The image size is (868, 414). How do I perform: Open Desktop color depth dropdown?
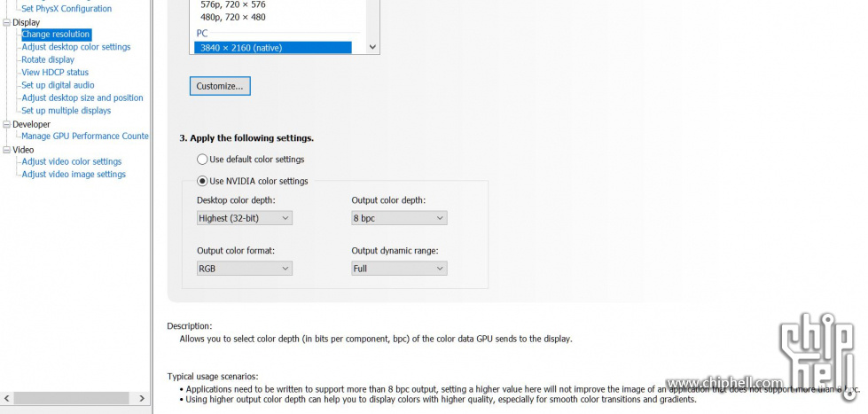coord(245,218)
